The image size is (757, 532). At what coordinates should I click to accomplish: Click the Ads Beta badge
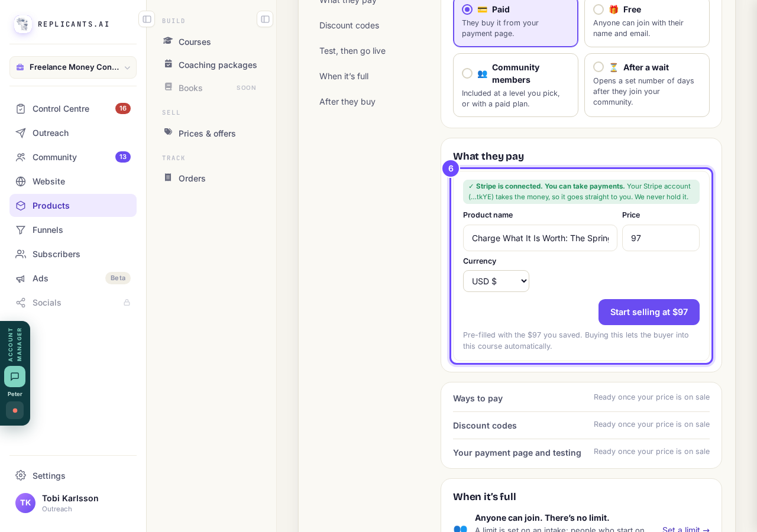(x=118, y=278)
